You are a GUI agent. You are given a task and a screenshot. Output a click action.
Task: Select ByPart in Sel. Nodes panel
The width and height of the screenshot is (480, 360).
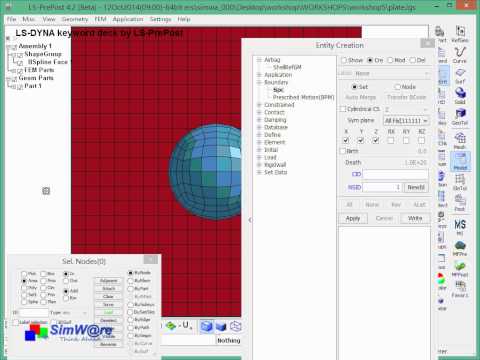tap(131, 288)
